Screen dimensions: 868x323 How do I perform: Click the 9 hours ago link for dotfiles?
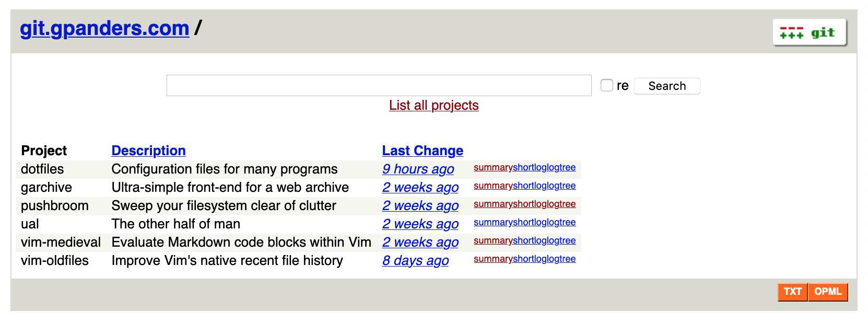point(418,169)
